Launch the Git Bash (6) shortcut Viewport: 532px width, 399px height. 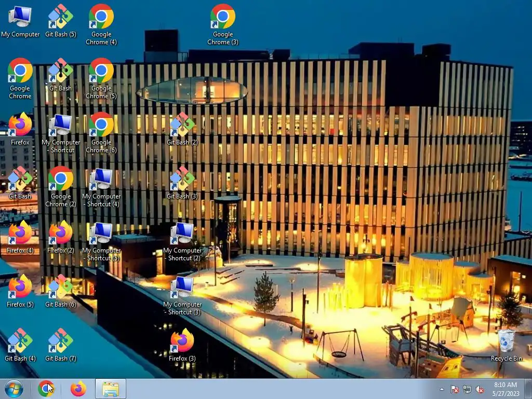tap(61, 291)
